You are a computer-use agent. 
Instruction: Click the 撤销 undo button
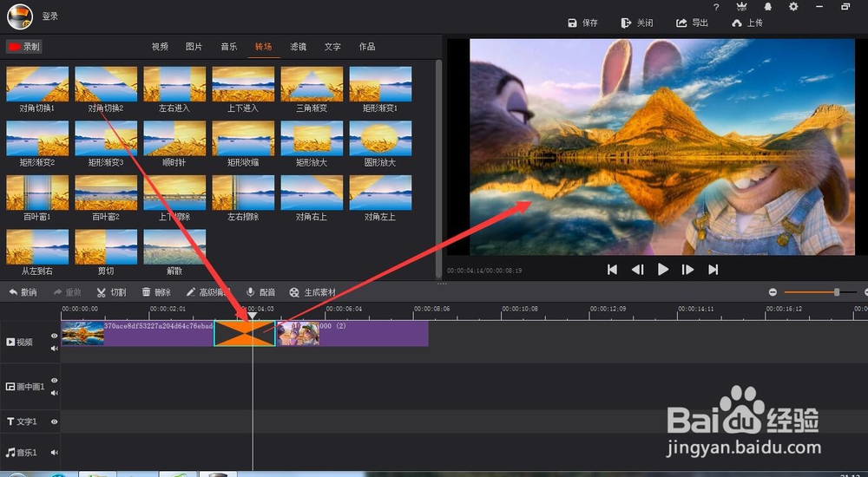point(23,292)
